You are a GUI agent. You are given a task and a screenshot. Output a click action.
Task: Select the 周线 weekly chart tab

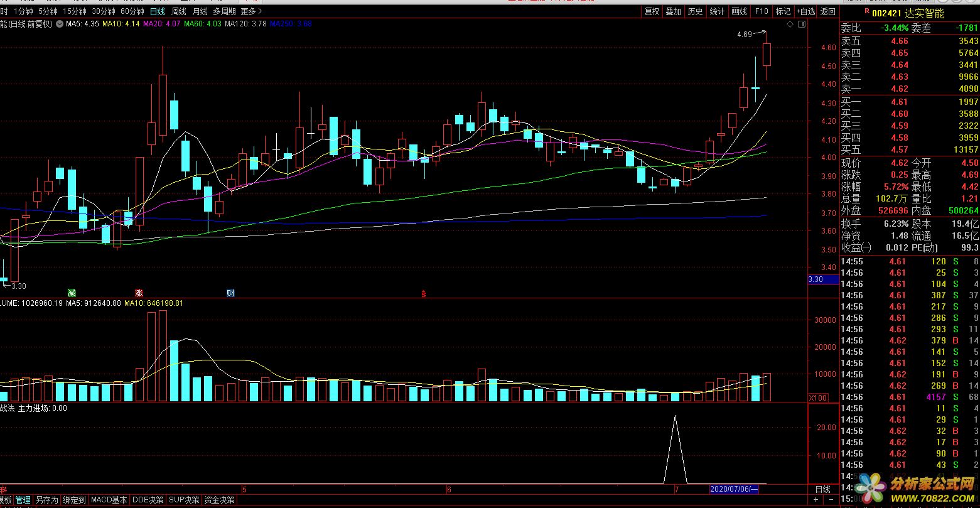click(x=179, y=11)
